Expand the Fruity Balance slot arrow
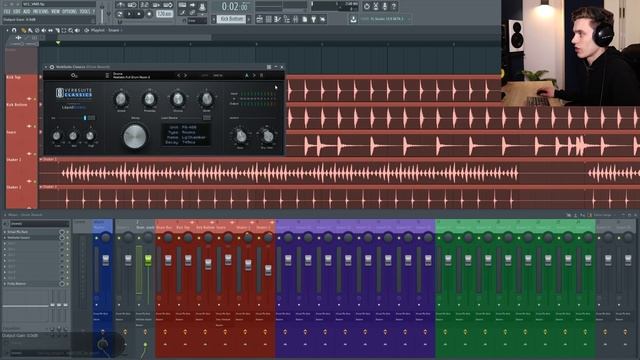 click(x=4, y=284)
